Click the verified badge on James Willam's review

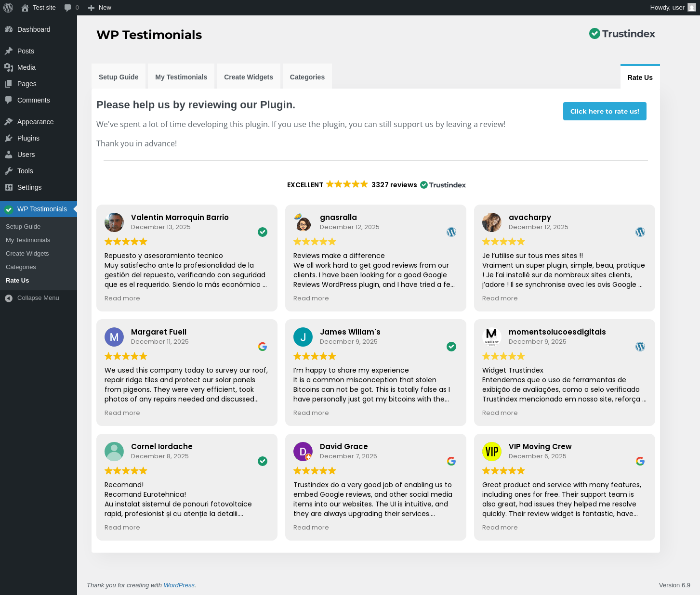coord(451,347)
